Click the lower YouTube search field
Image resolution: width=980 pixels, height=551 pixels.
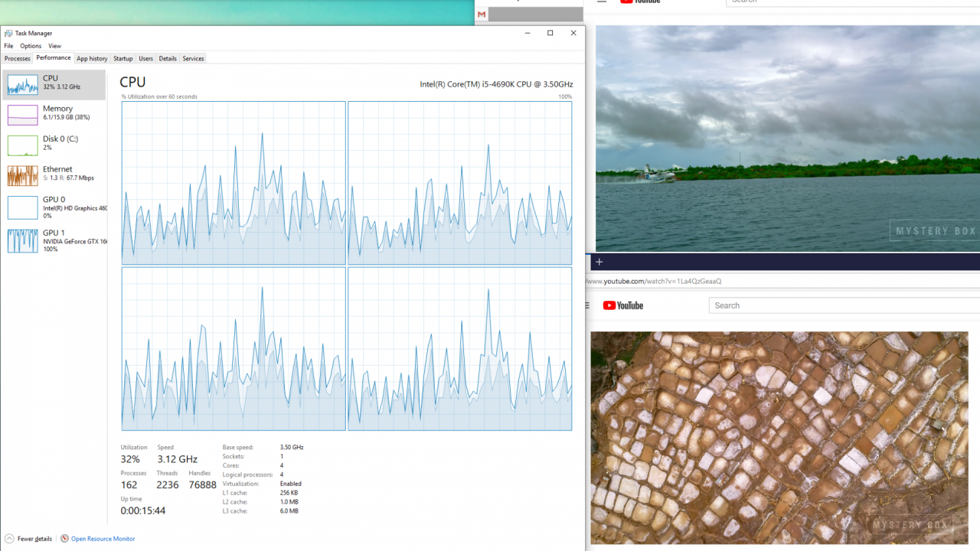842,305
